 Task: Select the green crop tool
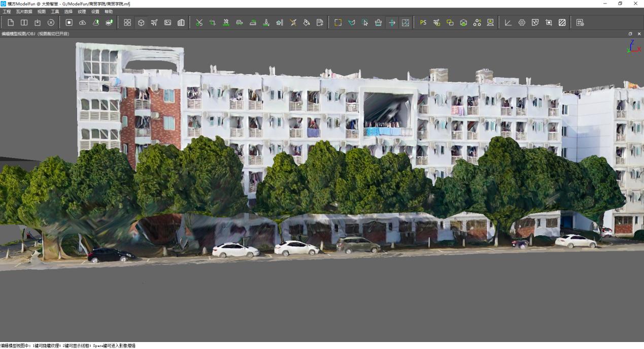213,22
